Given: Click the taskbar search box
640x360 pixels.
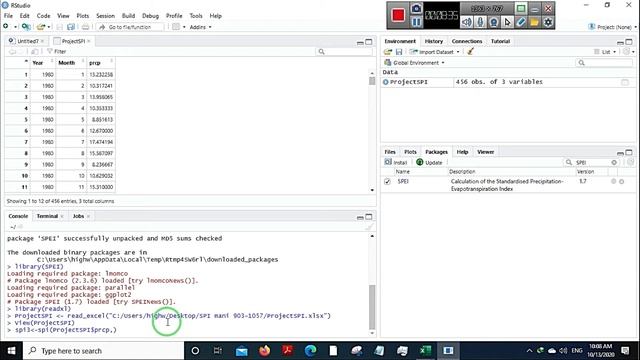Looking at the screenshot, I should (x=104, y=351).
